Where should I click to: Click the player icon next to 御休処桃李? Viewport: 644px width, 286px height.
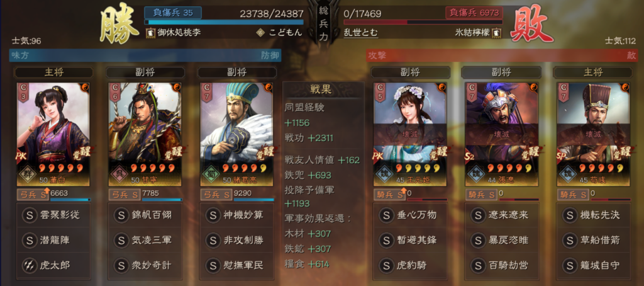(150, 33)
